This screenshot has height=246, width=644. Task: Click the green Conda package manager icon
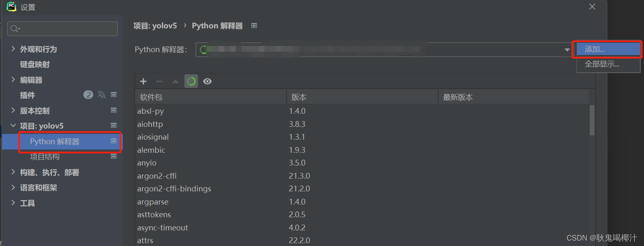pyautogui.click(x=191, y=81)
